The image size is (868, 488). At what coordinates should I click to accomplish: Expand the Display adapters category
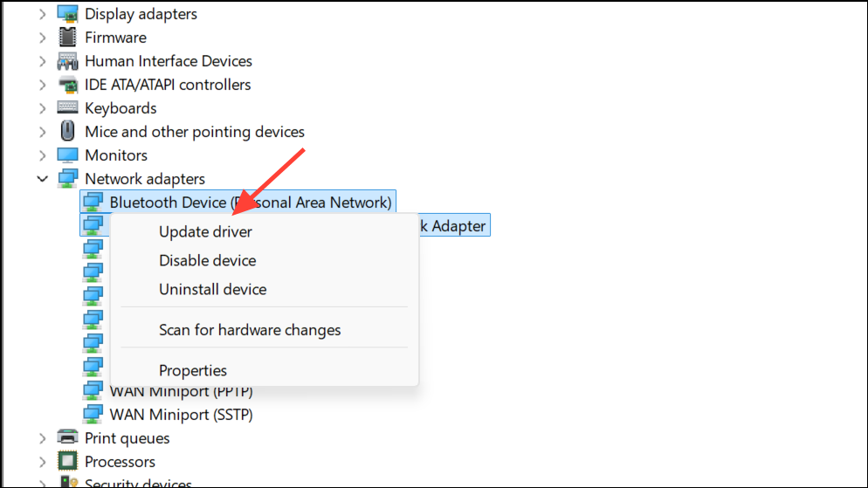point(42,14)
